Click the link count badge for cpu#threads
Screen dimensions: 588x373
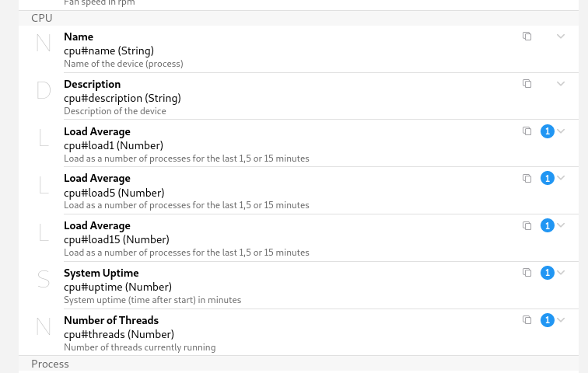[547, 320]
